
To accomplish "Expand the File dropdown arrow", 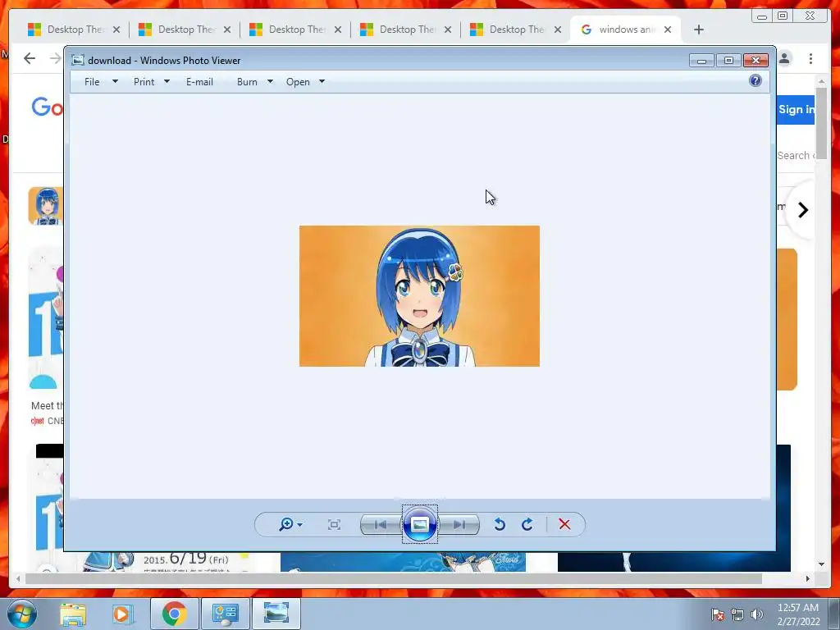I will 115,82.
